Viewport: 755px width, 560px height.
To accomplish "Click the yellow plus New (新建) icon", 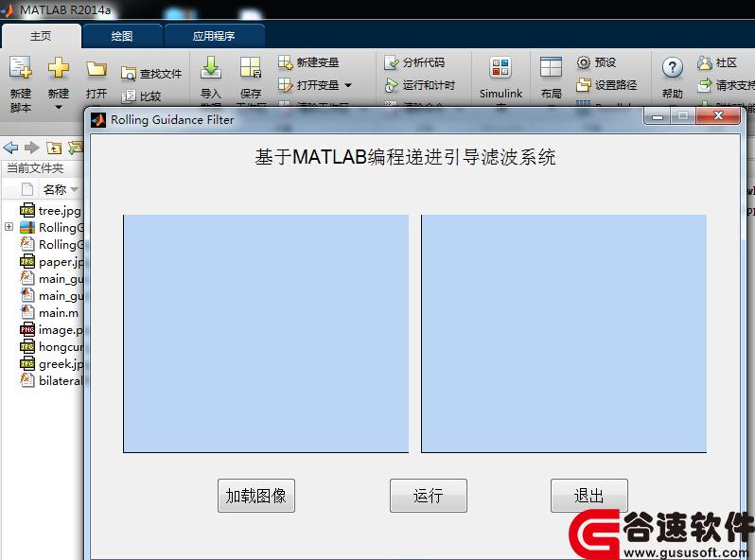I will 59,68.
